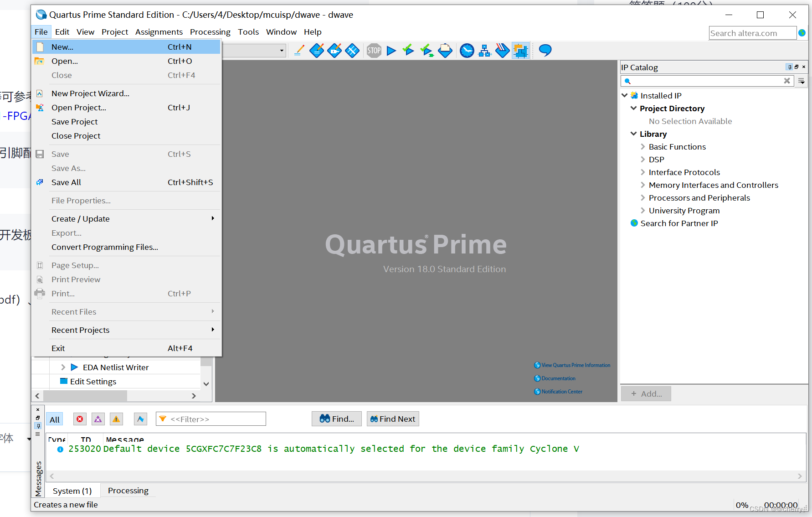812x517 pixels.
Task: Choose New... from File menu
Action: 126,47
